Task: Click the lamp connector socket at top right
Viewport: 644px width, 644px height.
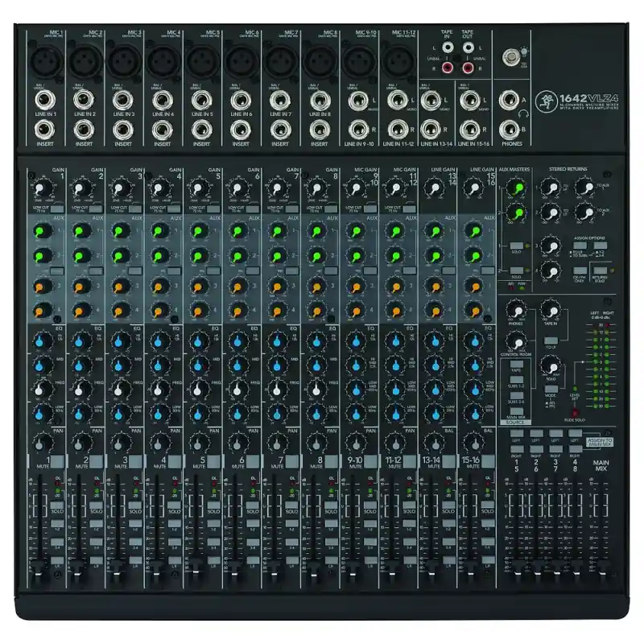Action: coord(511,57)
